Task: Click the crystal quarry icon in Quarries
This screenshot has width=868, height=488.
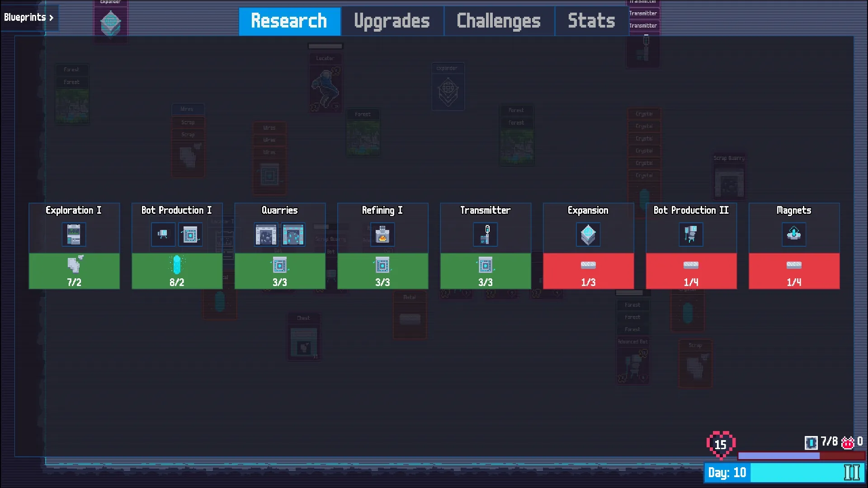Action: 293,235
